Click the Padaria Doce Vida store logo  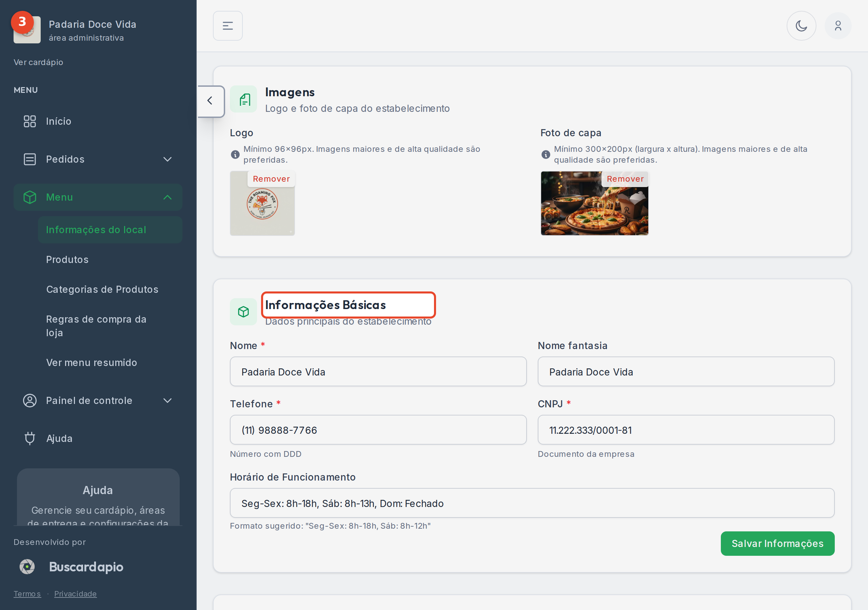click(x=27, y=30)
